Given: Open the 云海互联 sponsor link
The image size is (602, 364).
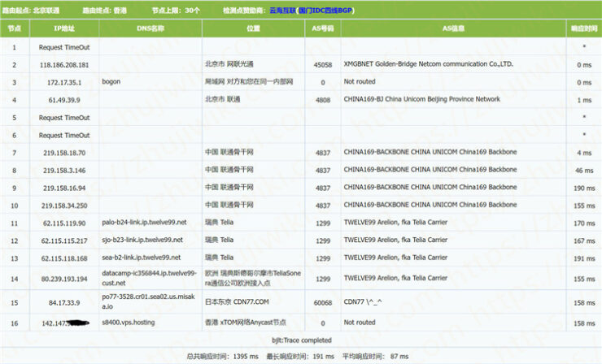Looking at the screenshot, I should [282, 11].
